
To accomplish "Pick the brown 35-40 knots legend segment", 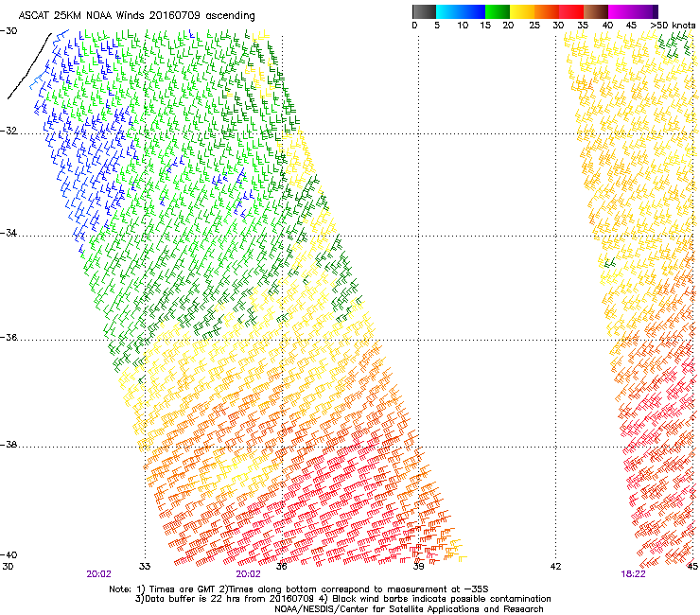I will point(596,11).
